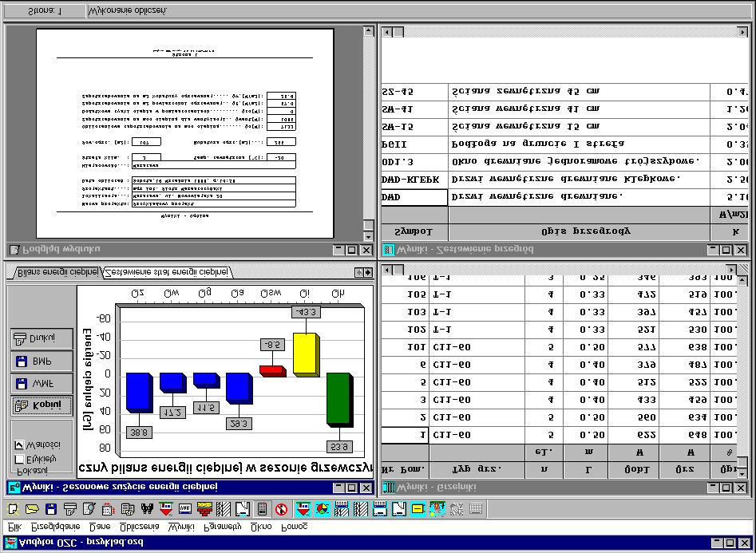The width and height of the screenshot is (756, 553).
Task: Open the Okno menu
Action: pyautogui.click(x=261, y=527)
